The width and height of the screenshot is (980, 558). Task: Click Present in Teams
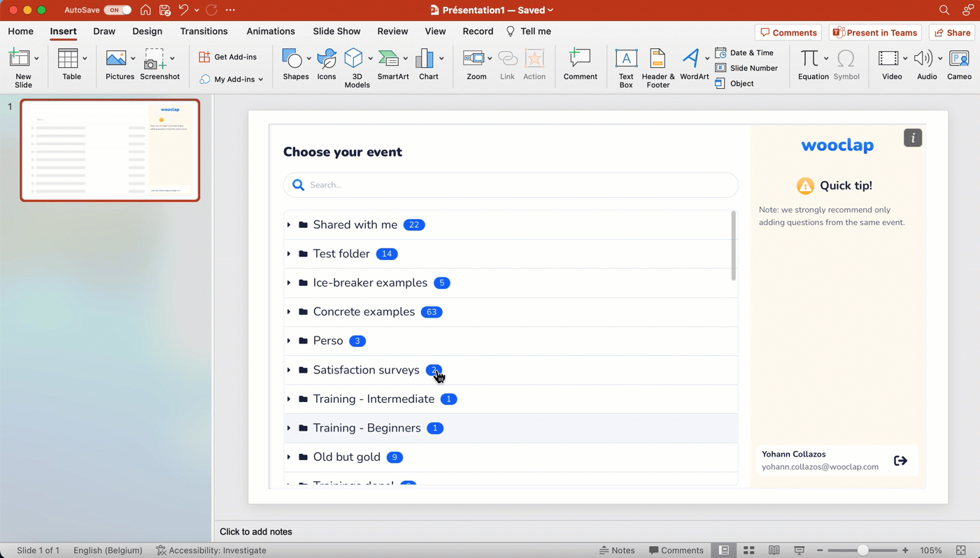(875, 33)
